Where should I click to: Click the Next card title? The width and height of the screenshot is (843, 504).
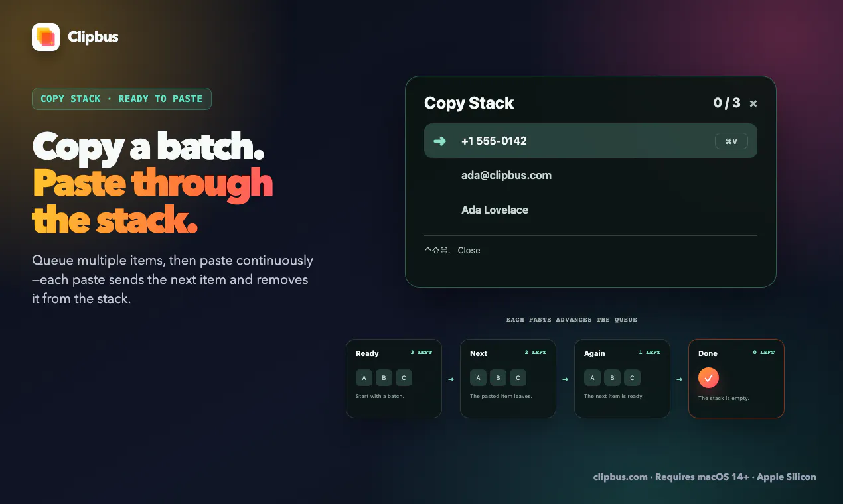[479, 353]
